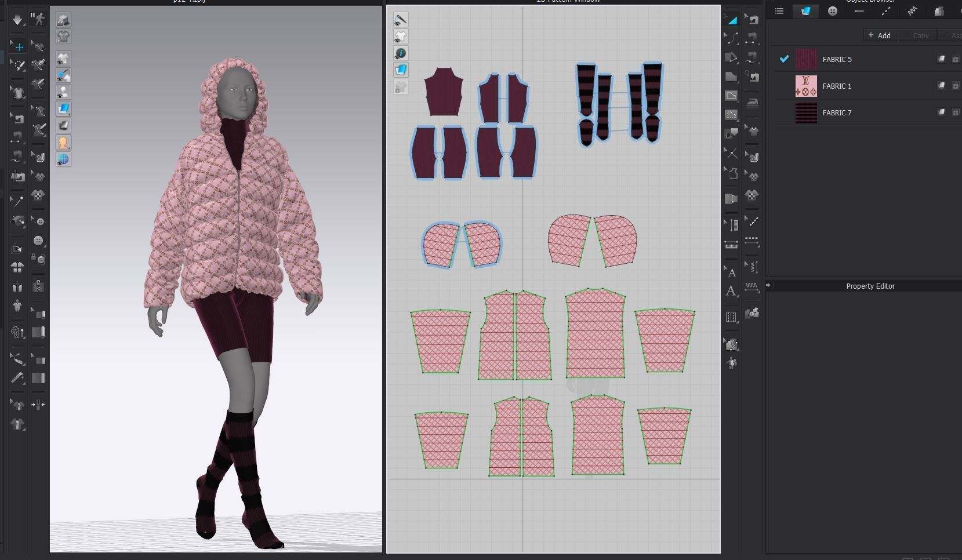Image resolution: width=962 pixels, height=560 pixels.
Task: Select the segment sewing tool in 2D toolbar
Action: 752,38
